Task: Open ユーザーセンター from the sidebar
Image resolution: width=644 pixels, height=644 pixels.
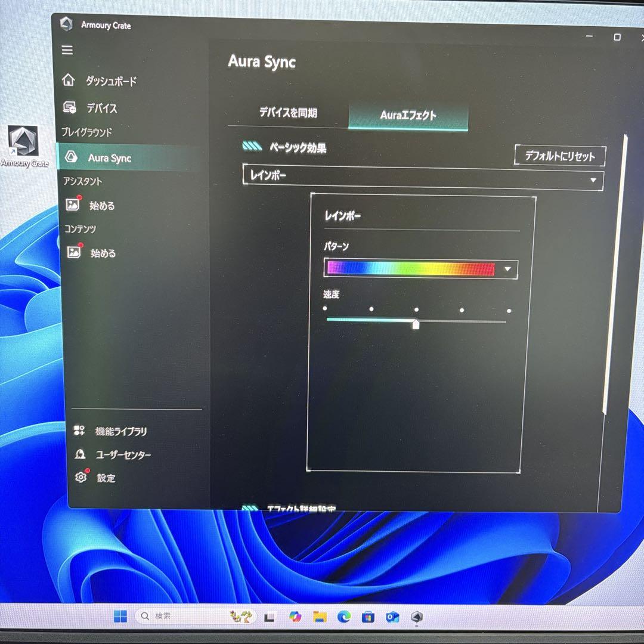Action: pos(123,454)
